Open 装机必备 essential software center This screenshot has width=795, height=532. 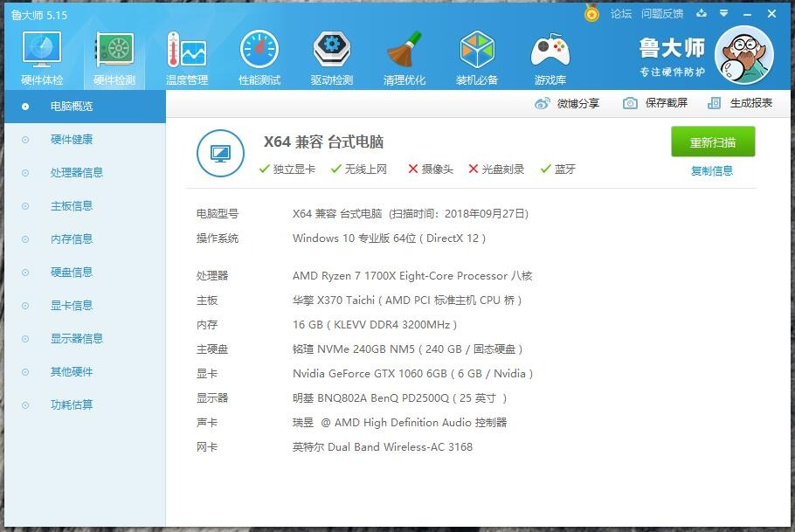click(x=477, y=55)
